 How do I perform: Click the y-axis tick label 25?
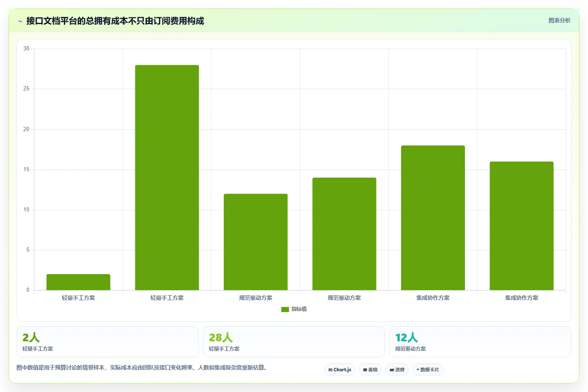tap(26, 89)
